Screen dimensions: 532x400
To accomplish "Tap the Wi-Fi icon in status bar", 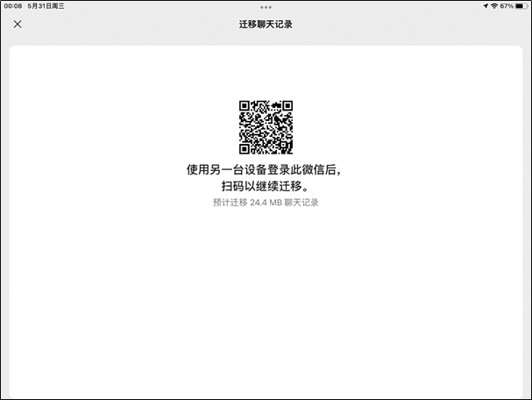I will click(494, 6).
